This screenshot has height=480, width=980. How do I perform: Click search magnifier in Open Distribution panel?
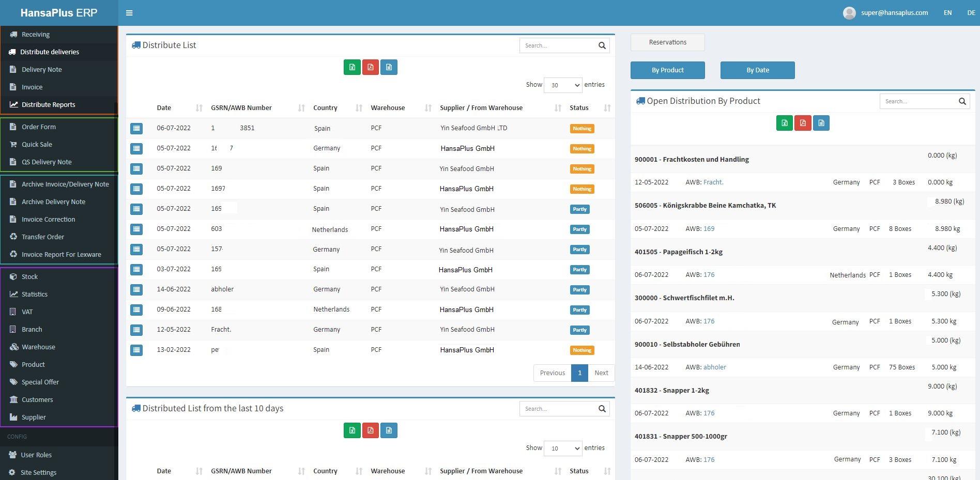click(962, 101)
